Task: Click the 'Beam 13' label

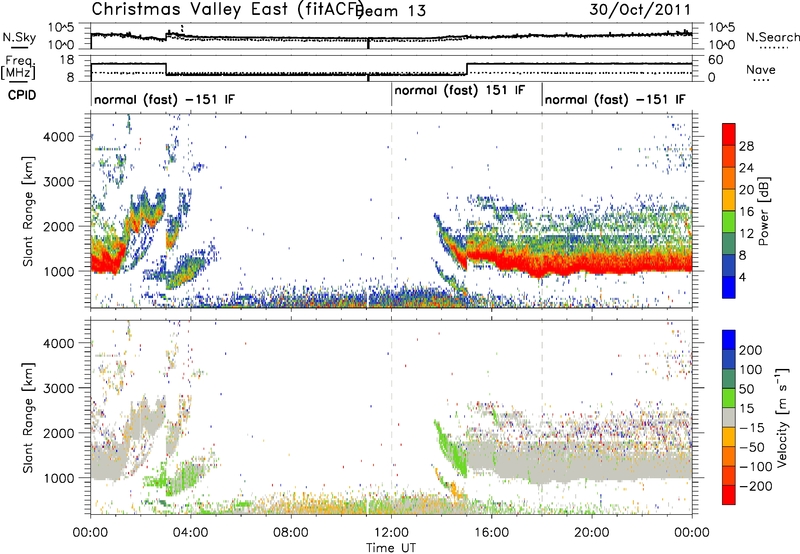Action: 392,11
